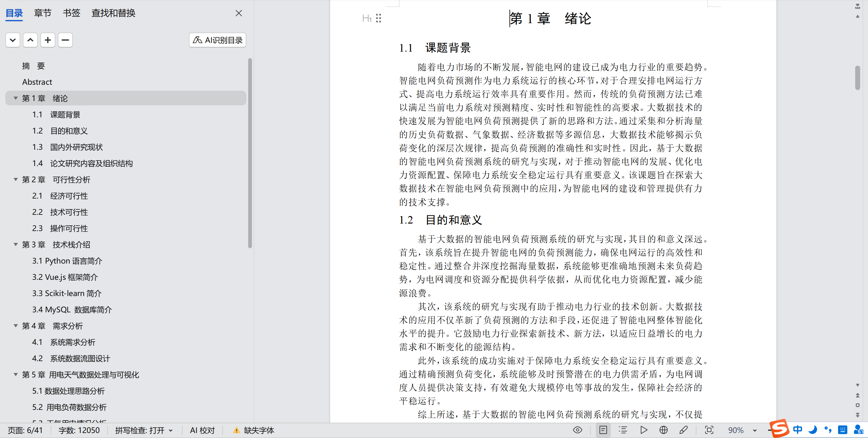This screenshot has height=438, width=868.
Task: Switch to the 目录 tab
Action: coord(14,13)
